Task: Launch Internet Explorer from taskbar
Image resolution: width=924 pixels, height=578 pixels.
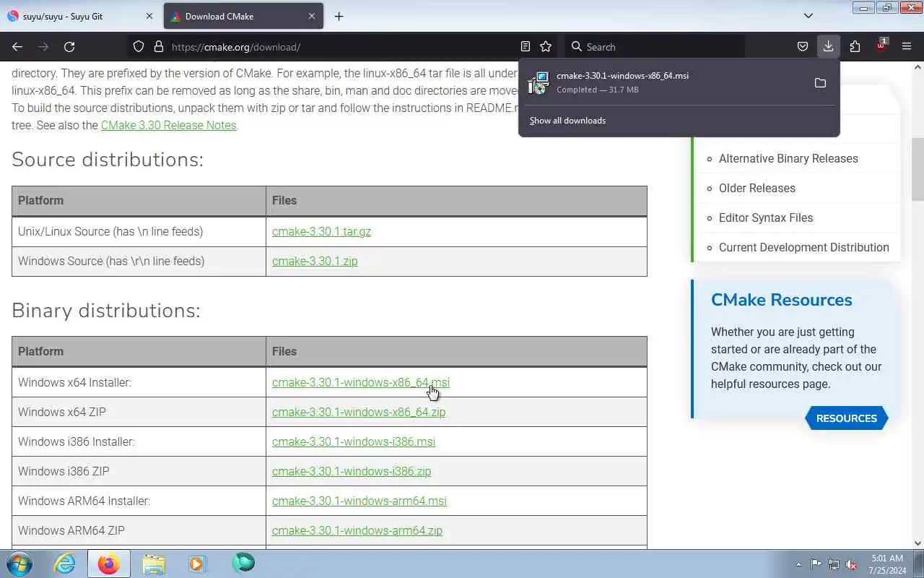Action: (65, 564)
